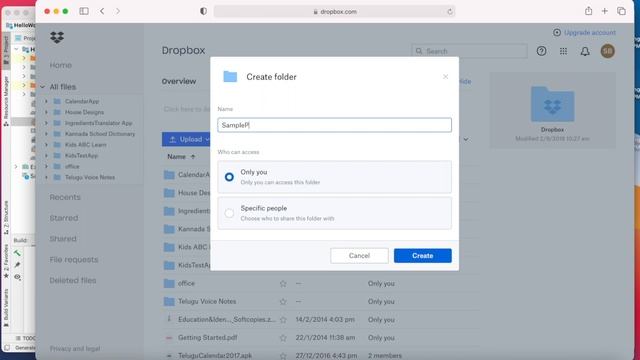The image size is (640, 360).
Task: Expand KidsTestApp in sidebar tree
Action: coord(46,156)
